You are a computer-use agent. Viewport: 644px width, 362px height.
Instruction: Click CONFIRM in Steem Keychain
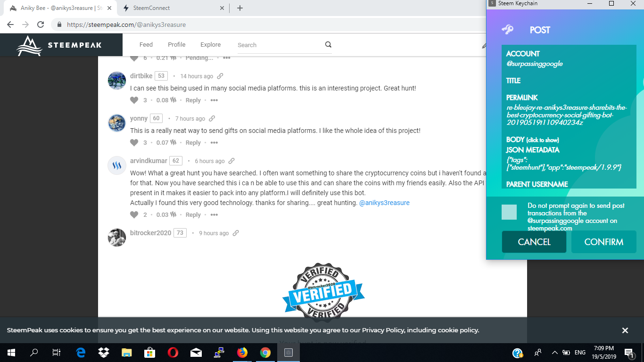point(604,242)
